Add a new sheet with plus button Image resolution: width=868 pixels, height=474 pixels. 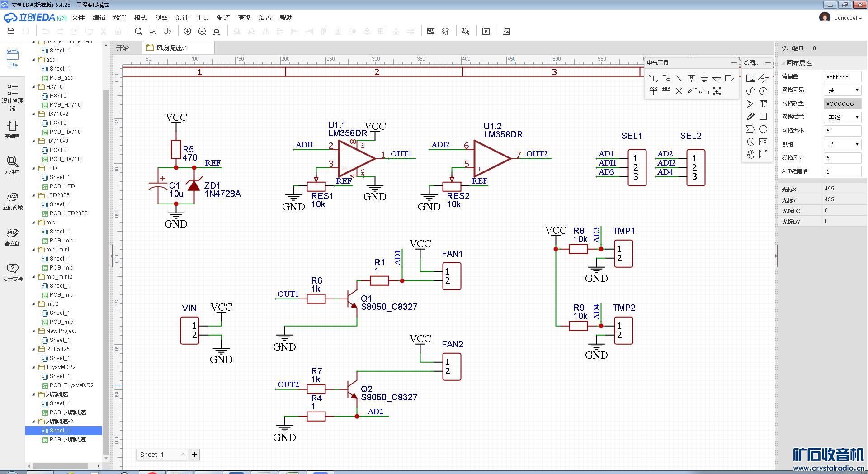pos(194,455)
